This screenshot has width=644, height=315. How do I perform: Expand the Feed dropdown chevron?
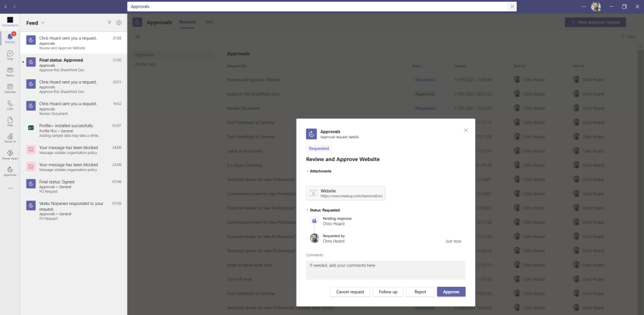[x=43, y=23]
